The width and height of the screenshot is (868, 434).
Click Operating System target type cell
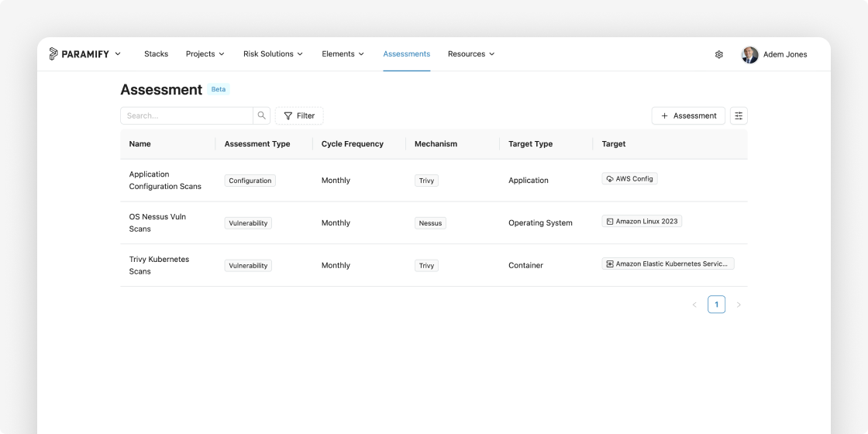[x=540, y=223]
